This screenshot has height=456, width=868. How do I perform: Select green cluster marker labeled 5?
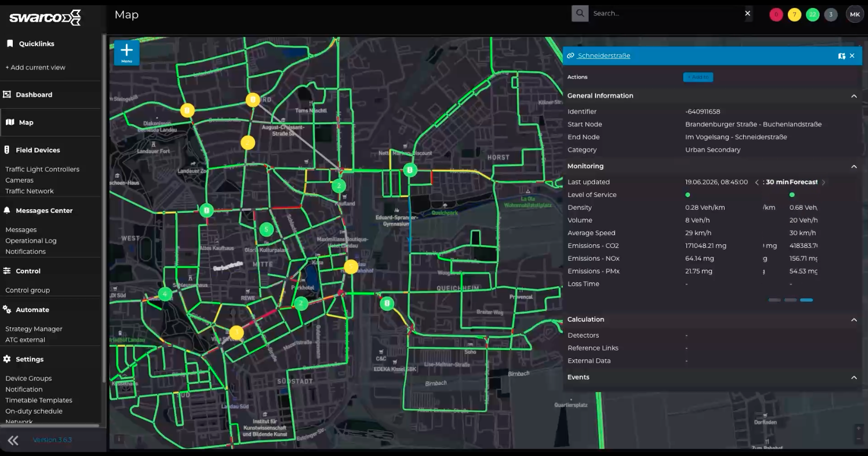click(x=266, y=229)
